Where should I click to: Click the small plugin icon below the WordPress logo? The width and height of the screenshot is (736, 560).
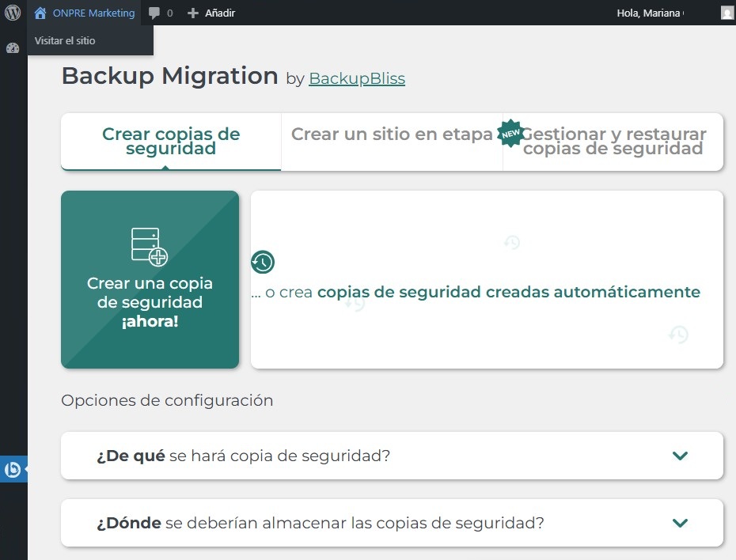12,47
